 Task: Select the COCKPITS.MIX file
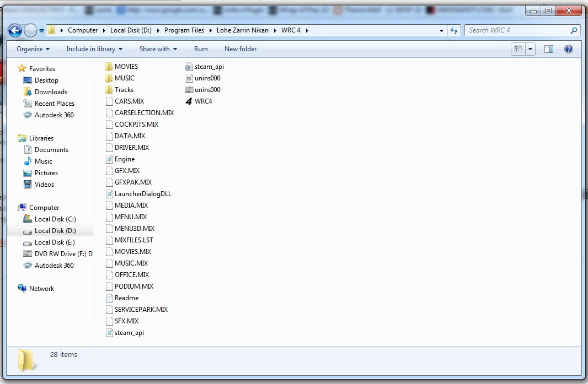[x=136, y=125]
